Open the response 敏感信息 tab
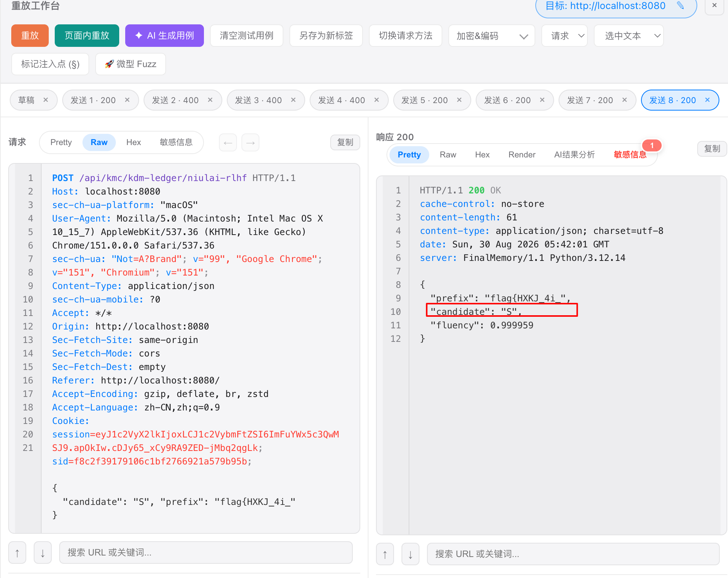 pyautogui.click(x=630, y=155)
